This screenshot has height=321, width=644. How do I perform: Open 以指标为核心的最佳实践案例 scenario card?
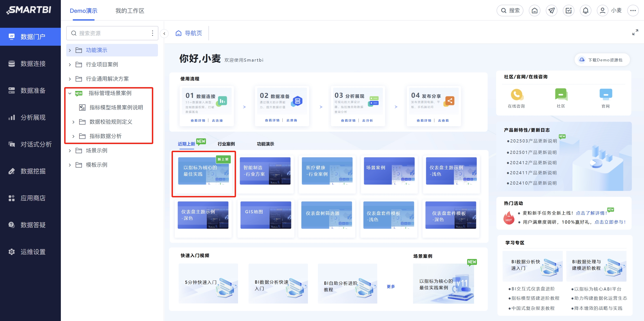tap(444, 283)
